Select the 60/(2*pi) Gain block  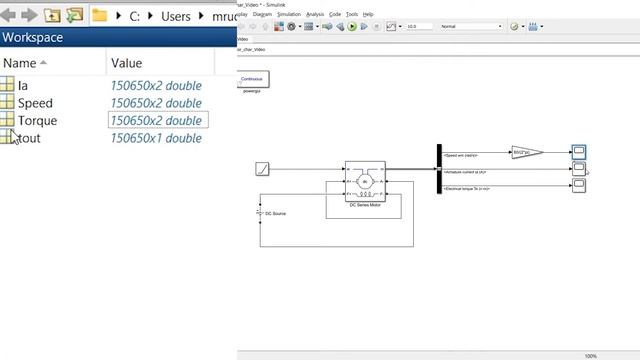pos(527,152)
